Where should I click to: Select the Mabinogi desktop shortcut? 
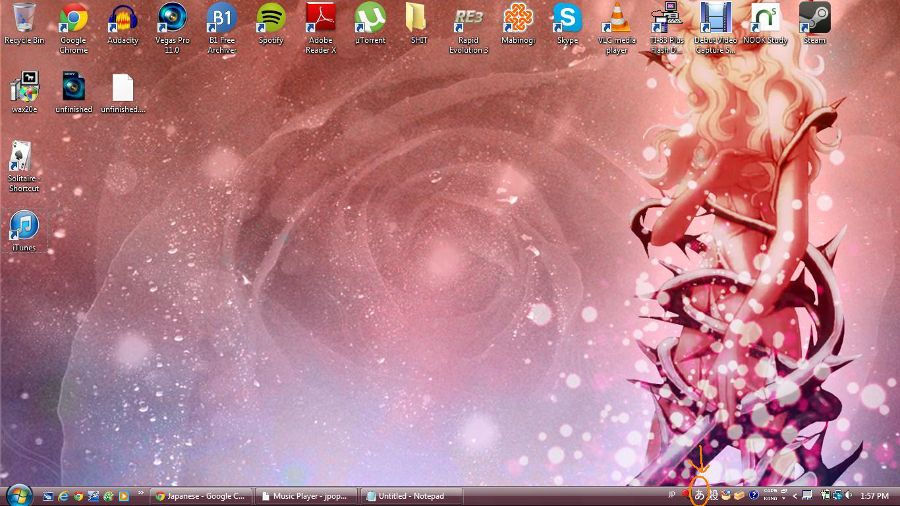tap(518, 20)
